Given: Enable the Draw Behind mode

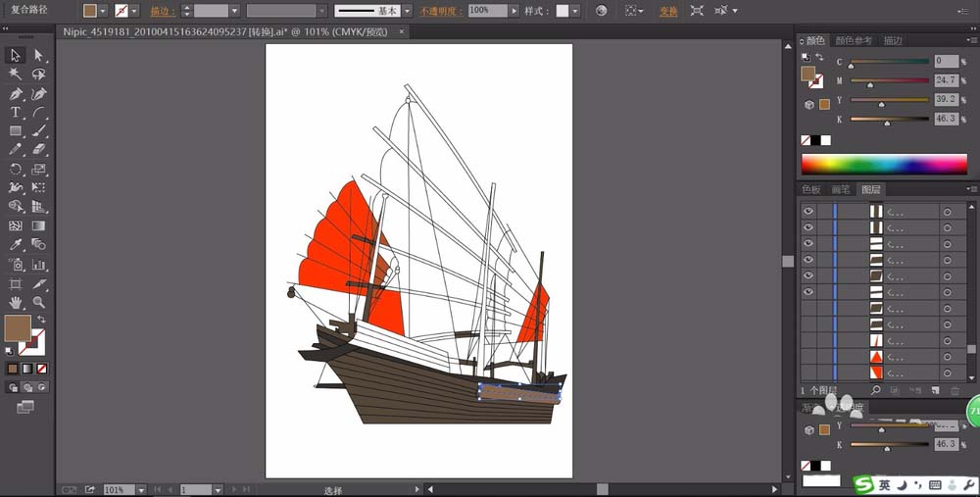Looking at the screenshot, I should (x=27, y=387).
